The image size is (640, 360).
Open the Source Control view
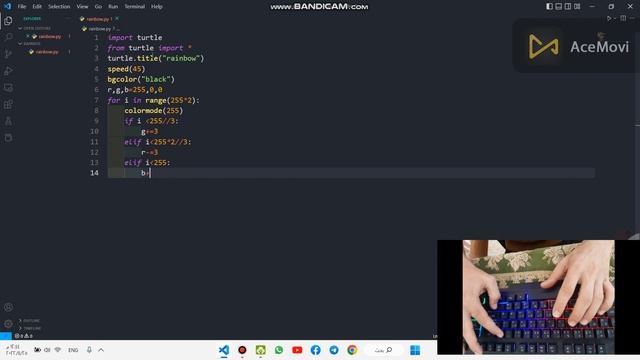click(8, 54)
